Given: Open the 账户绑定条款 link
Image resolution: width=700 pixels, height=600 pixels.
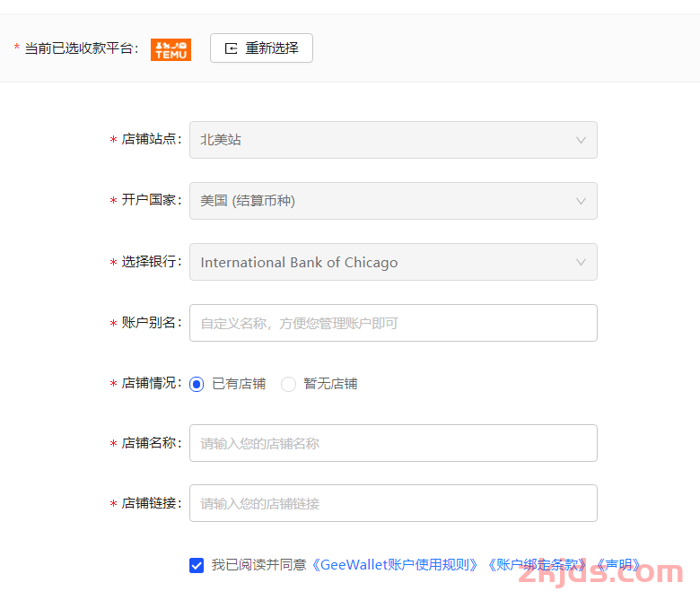Looking at the screenshot, I should tap(536, 565).
